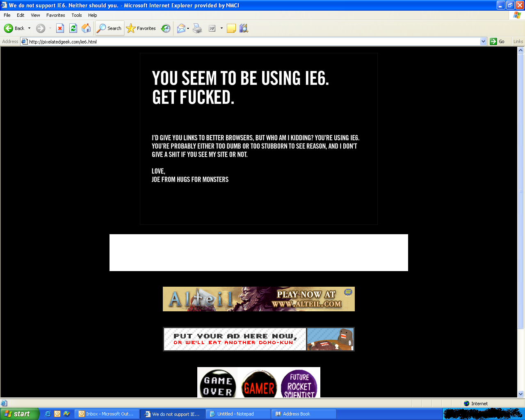Open the address bar URL dropdown
The height and width of the screenshot is (420, 525).
click(483, 41)
